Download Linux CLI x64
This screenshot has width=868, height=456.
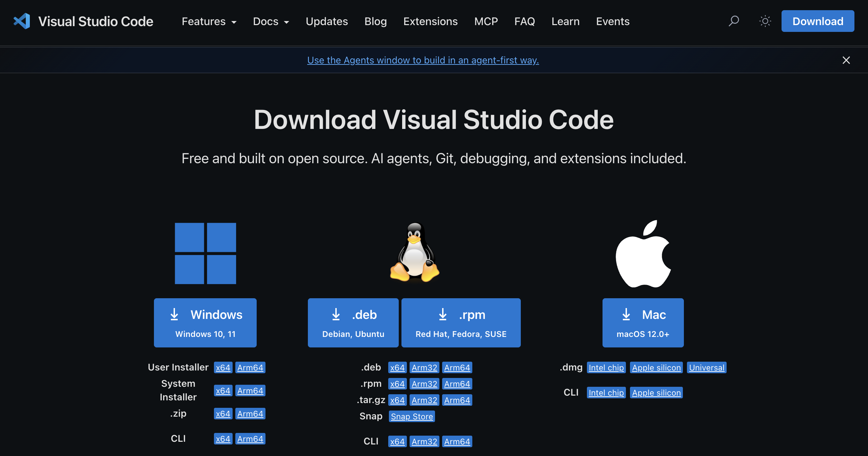click(397, 441)
